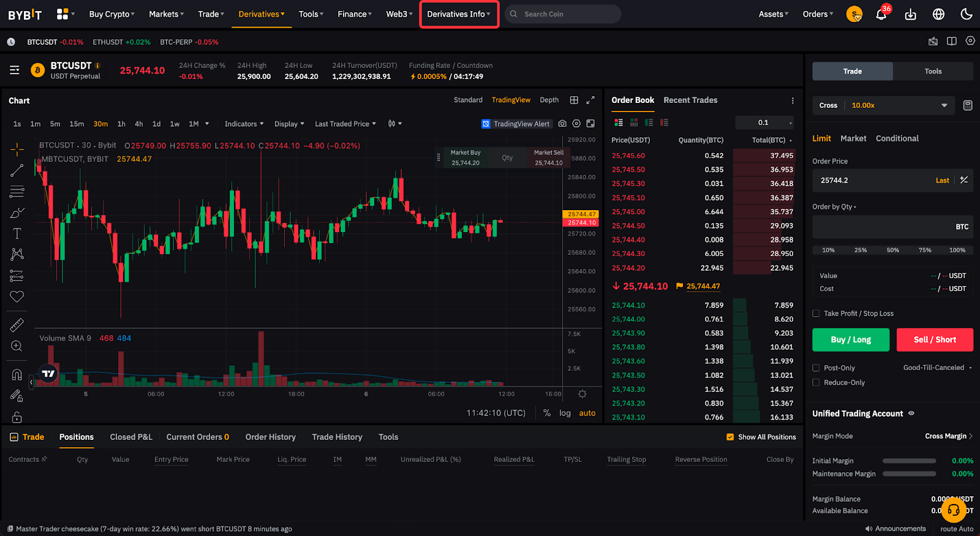980x536 pixels.
Task: Check the Post-Only option
Action: point(816,368)
